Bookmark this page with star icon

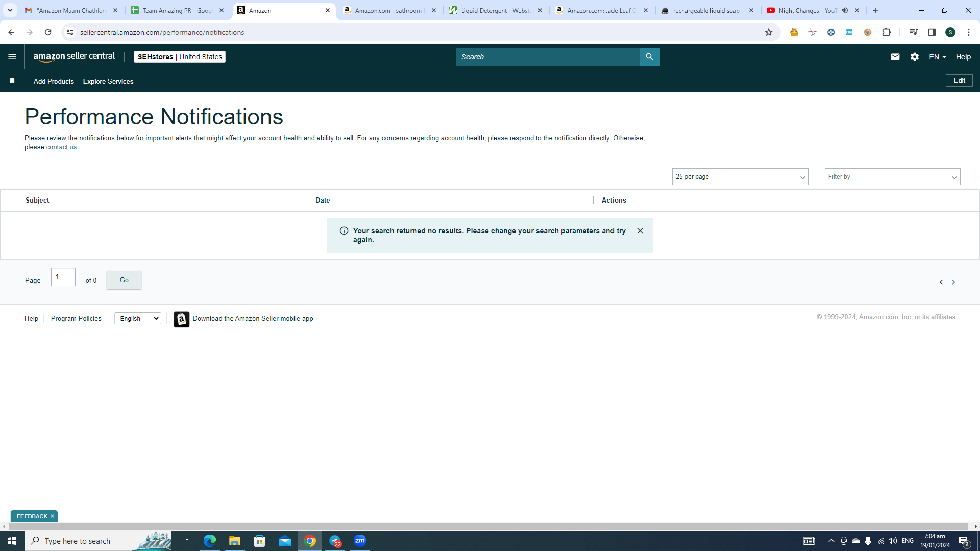(x=769, y=32)
